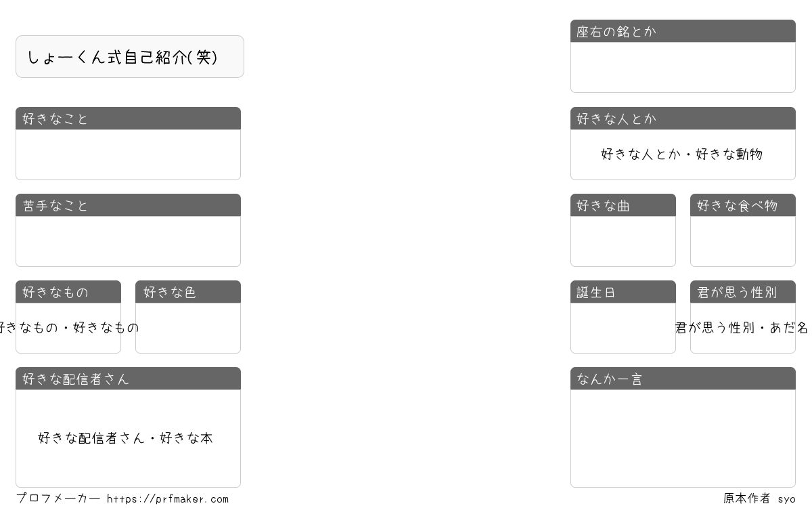
Task: Select the 好きなこと answer field
Action: coord(128,154)
